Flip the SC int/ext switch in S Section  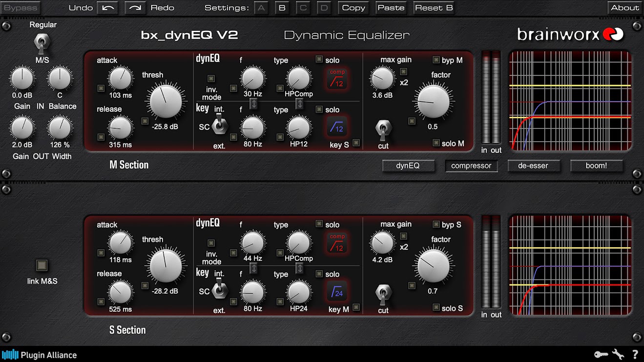[x=220, y=290]
